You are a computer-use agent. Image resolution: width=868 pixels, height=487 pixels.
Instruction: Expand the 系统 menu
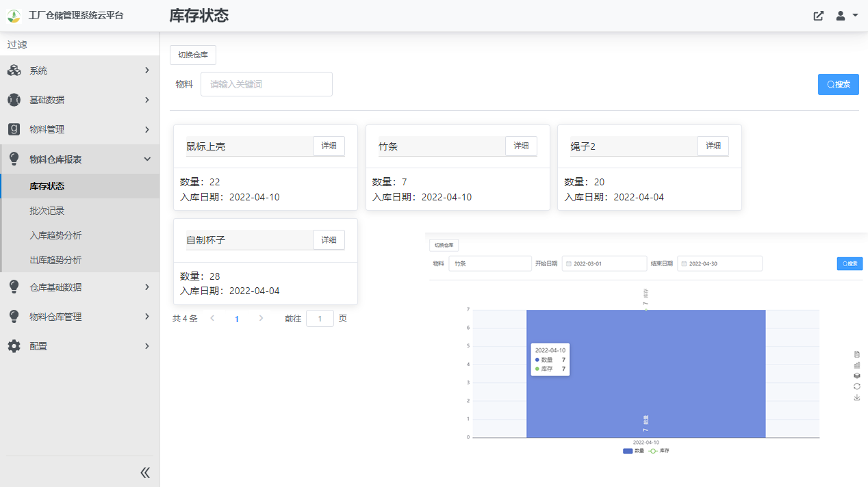coord(80,70)
